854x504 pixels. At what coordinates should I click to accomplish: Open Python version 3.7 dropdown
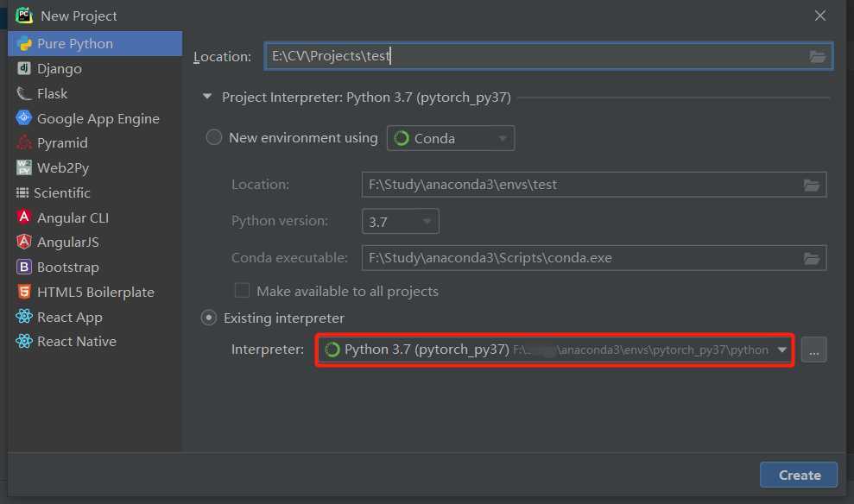(401, 221)
